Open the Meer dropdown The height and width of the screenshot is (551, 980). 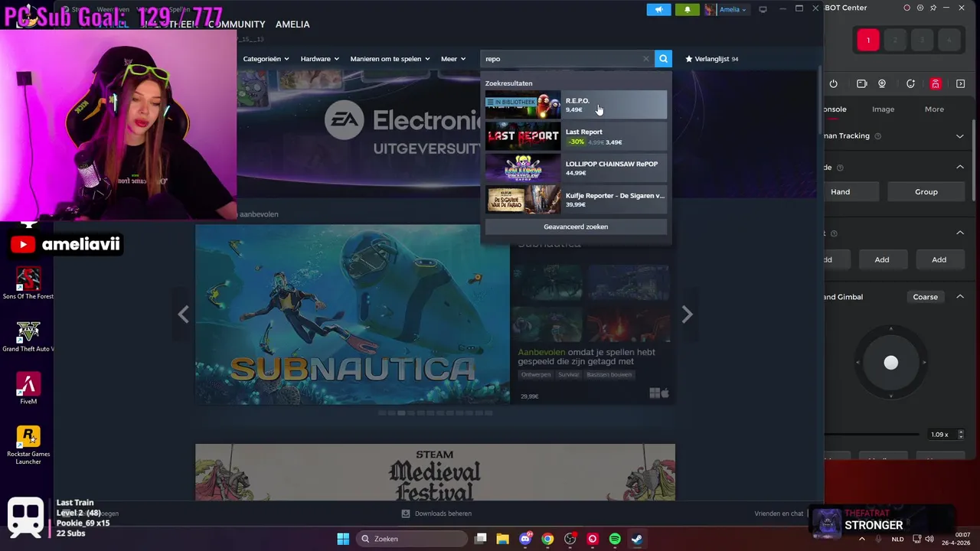[x=453, y=59]
